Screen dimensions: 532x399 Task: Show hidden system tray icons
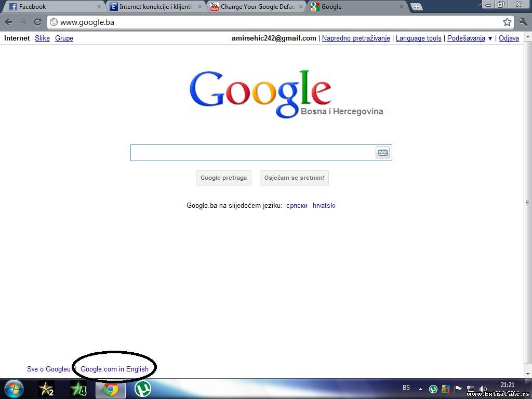(420, 389)
